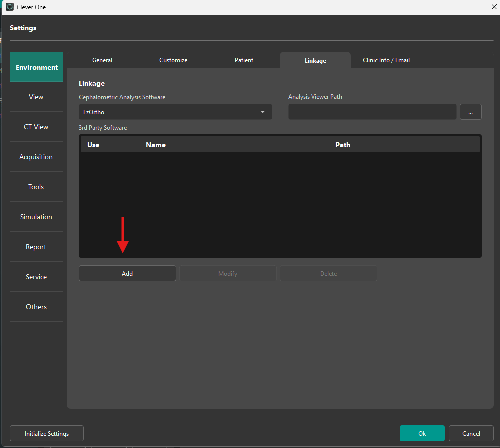The width and height of the screenshot is (500, 448).
Task: Switch to the General tab
Action: coord(102,60)
